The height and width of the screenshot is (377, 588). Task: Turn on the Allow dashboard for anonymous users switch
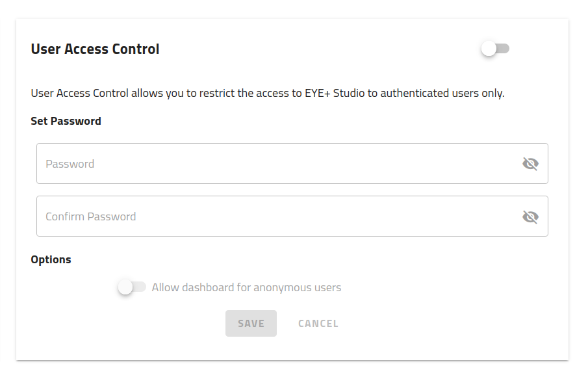point(133,287)
